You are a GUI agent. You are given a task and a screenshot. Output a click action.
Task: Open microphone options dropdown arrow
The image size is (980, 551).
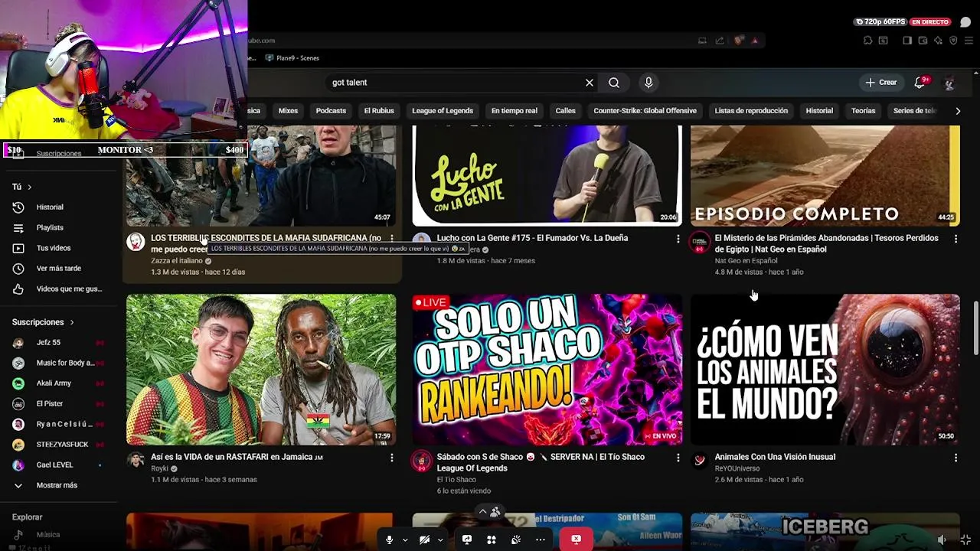coord(405,540)
